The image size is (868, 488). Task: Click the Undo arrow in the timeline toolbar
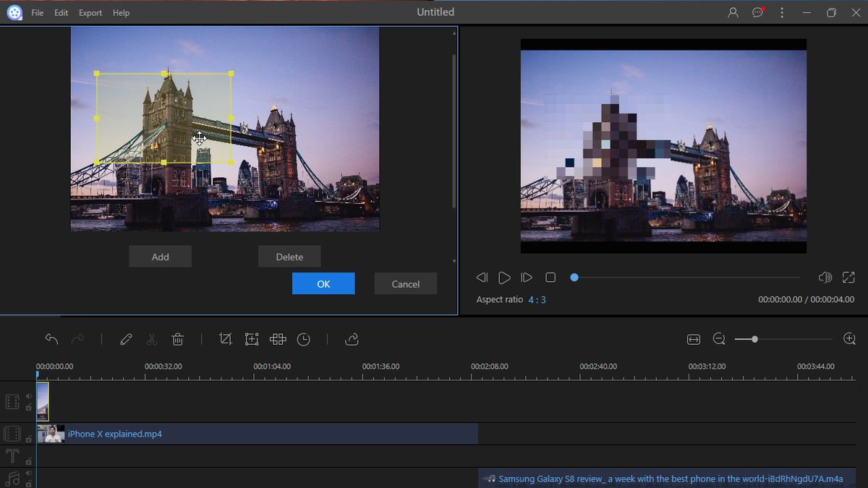click(x=51, y=339)
